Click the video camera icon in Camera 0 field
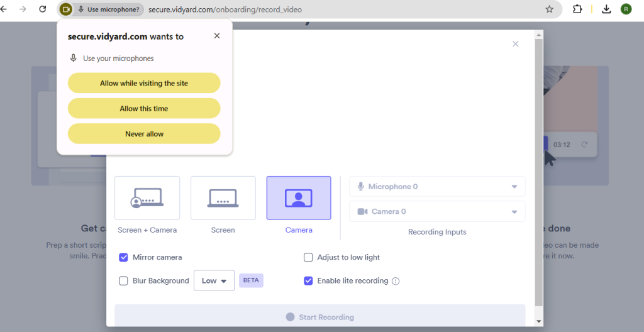The width and height of the screenshot is (644, 332). coord(362,212)
